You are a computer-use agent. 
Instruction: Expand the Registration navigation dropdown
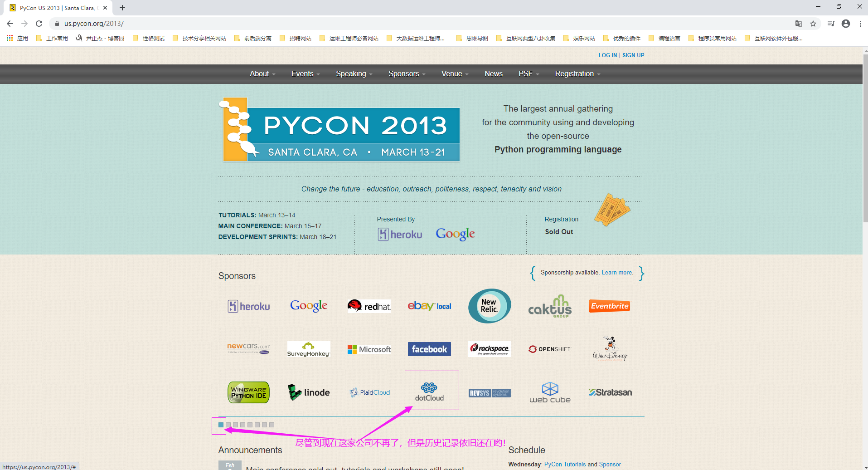(577, 74)
